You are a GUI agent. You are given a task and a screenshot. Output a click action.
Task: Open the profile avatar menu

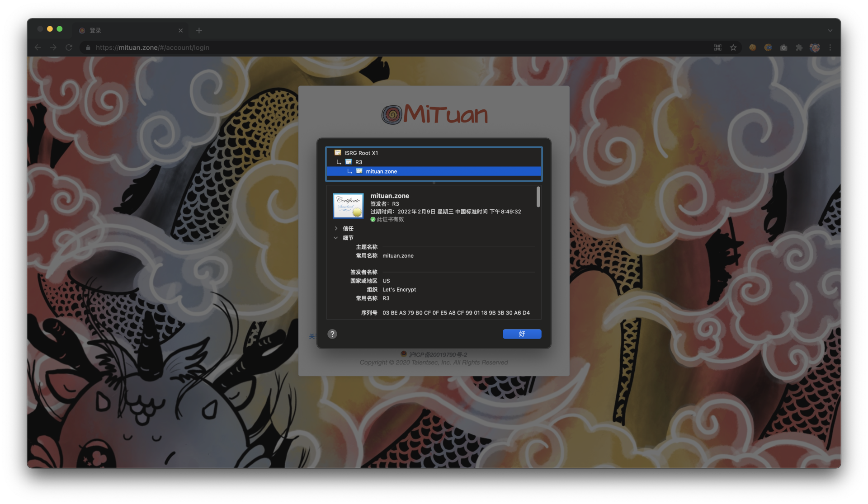click(x=815, y=47)
